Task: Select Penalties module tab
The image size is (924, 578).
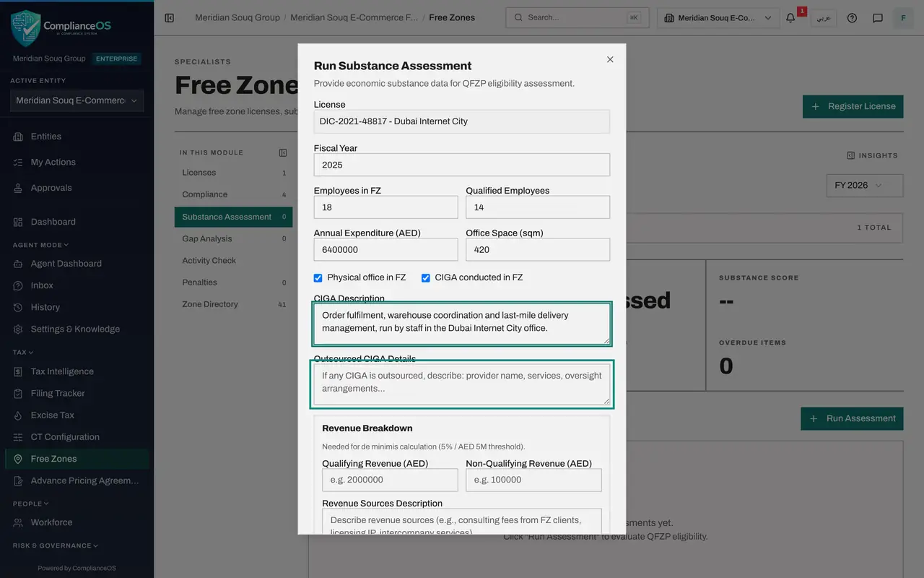Action: pyautogui.click(x=233, y=282)
